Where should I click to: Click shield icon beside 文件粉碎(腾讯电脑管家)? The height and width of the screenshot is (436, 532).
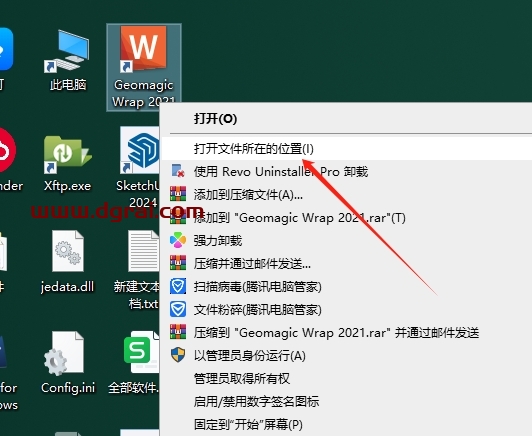[x=178, y=309]
